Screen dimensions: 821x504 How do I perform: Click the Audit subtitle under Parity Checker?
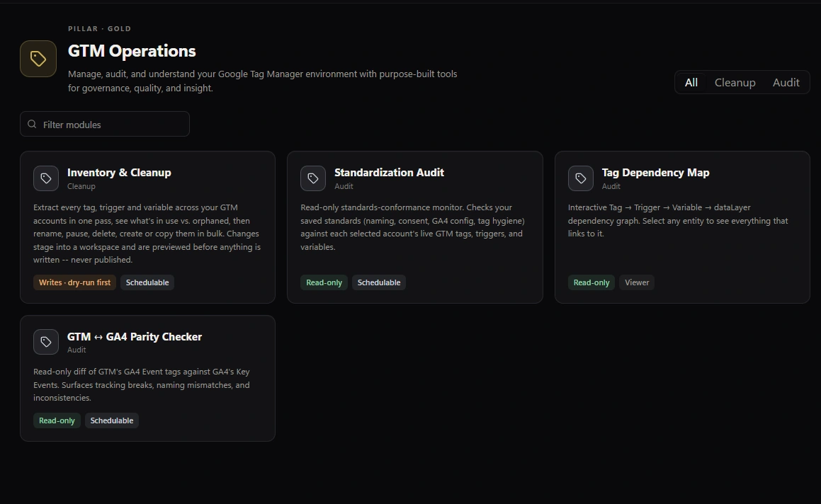pyautogui.click(x=77, y=350)
